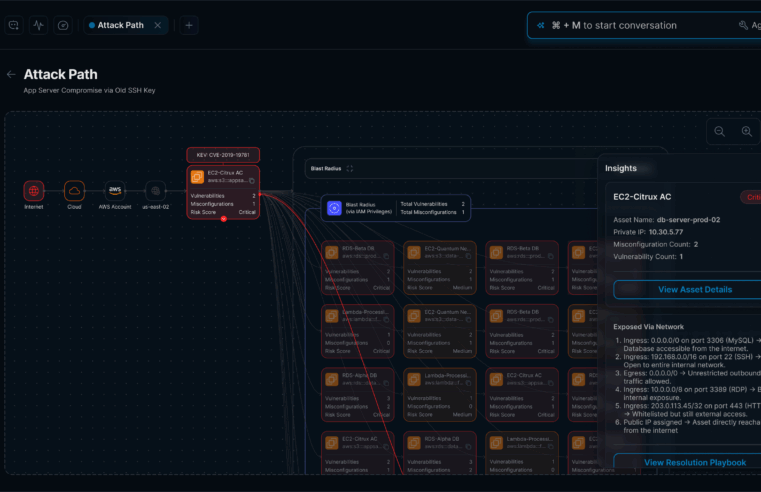761x492 pixels.
Task: Select Lambda-Processi node with Medium risk
Action: (440, 395)
